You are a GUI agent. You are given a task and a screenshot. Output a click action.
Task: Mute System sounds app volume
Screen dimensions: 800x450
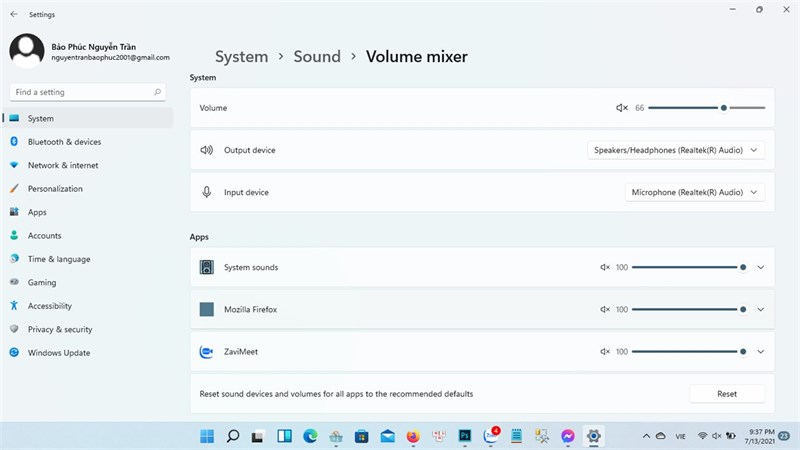pyautogui.click(x=605, y=268)
